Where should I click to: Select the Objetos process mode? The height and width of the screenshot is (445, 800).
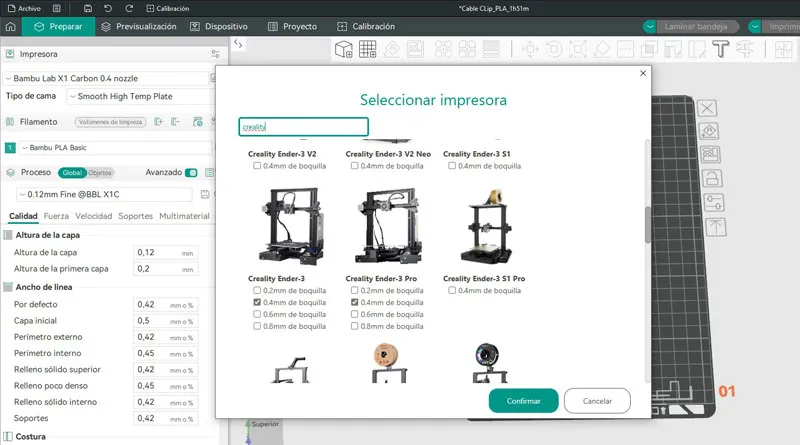100,173
